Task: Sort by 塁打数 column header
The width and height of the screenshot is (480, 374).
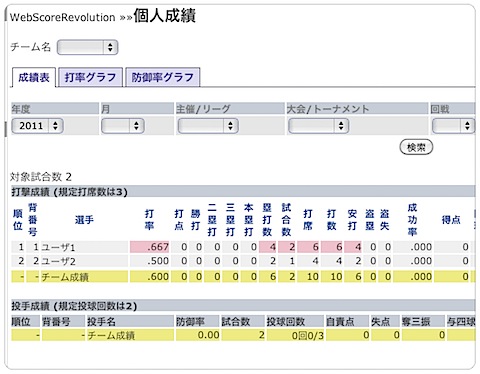Action: 267,220
